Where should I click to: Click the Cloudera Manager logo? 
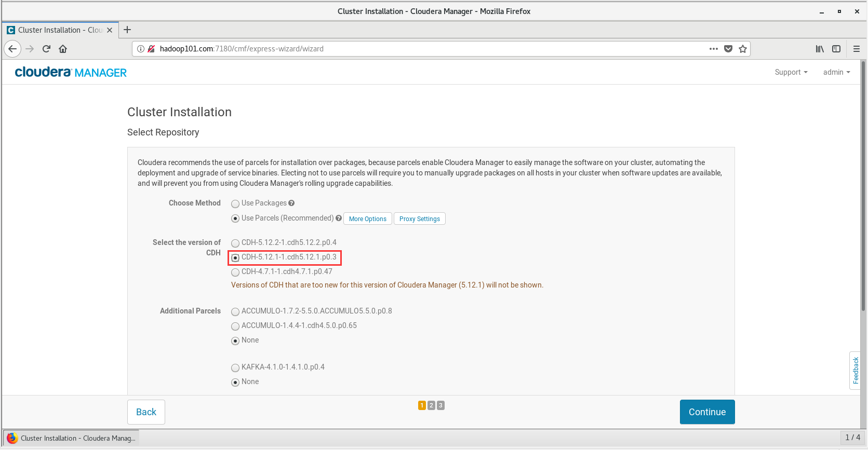tap(71, 72)
